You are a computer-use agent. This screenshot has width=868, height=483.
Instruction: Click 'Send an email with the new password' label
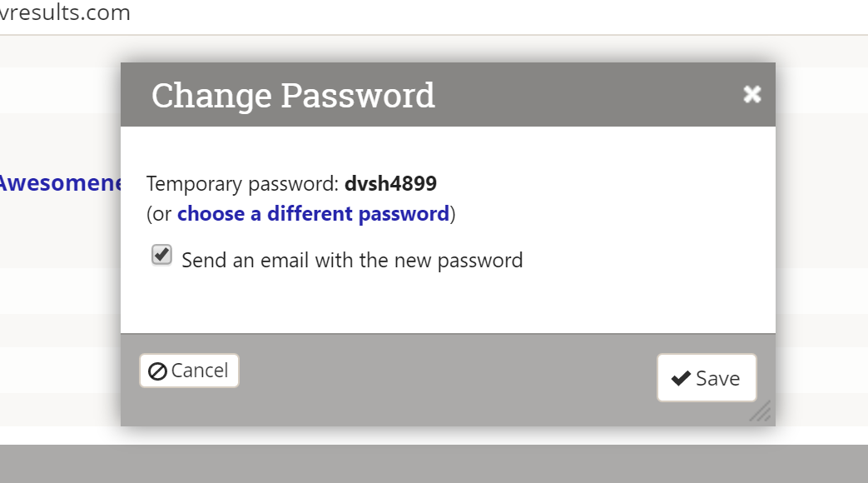(x=352, y=261)
